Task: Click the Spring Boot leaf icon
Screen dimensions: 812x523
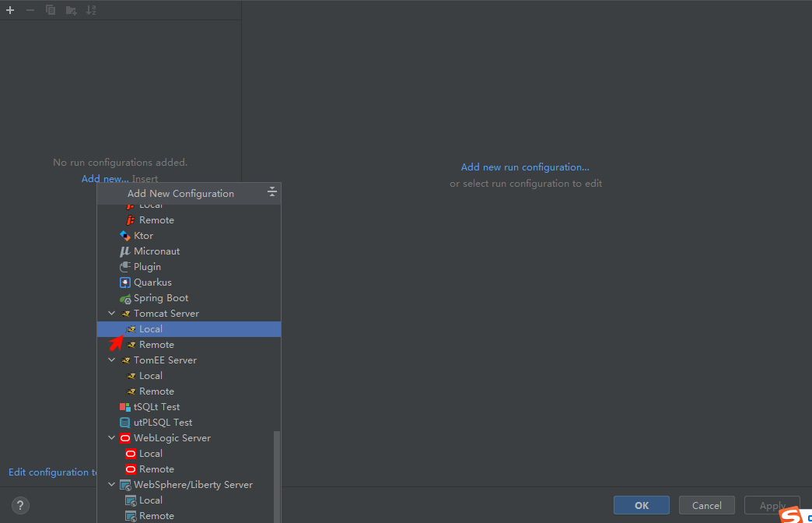Action: tap(124, 298)
